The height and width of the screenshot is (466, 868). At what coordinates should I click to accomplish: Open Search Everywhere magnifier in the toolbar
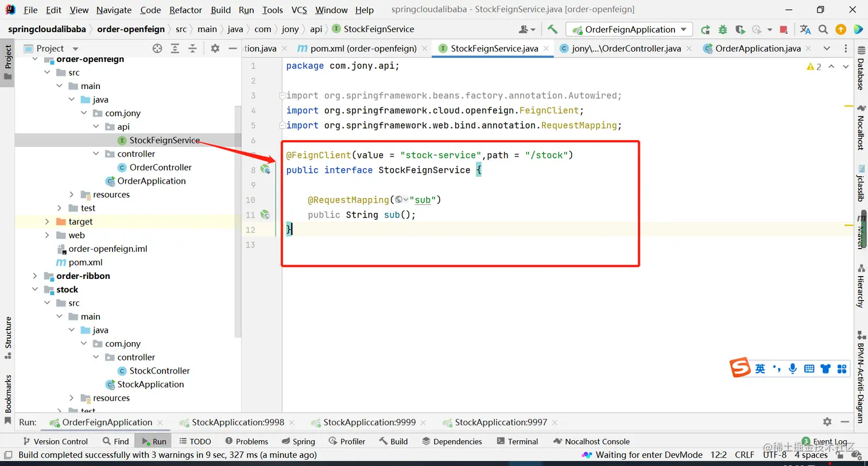coord(823,29)
